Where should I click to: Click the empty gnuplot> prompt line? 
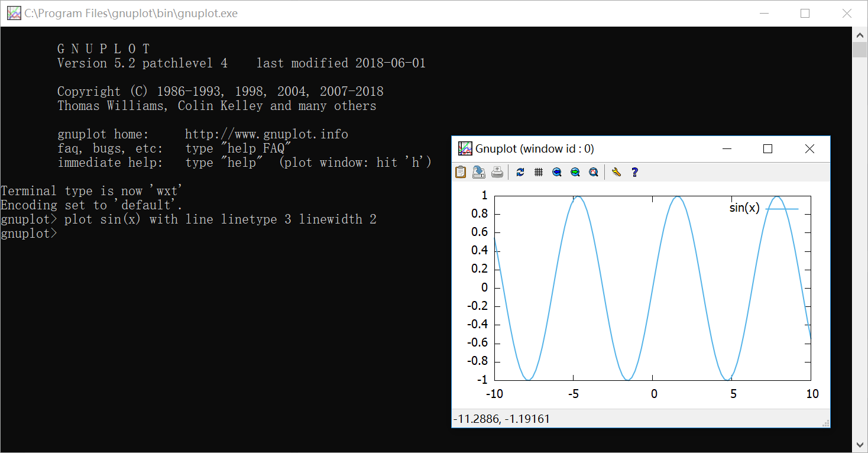click(x=29, y=234)
